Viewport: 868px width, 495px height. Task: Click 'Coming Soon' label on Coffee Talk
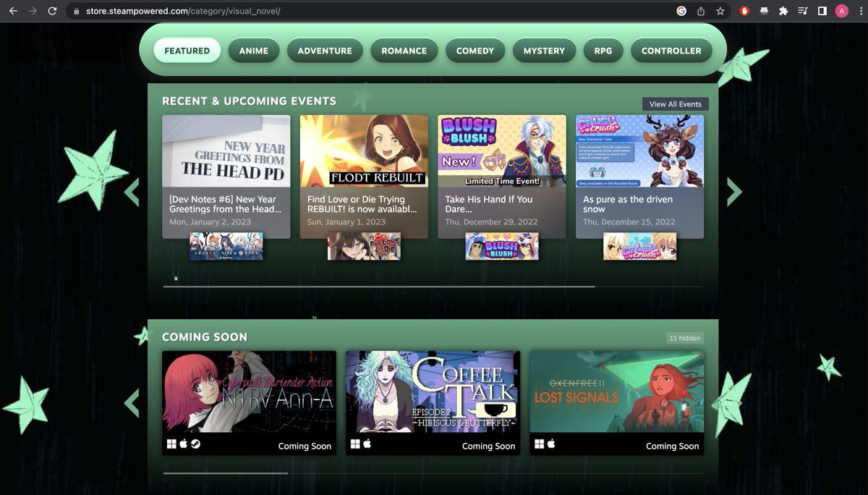point(488,446)
